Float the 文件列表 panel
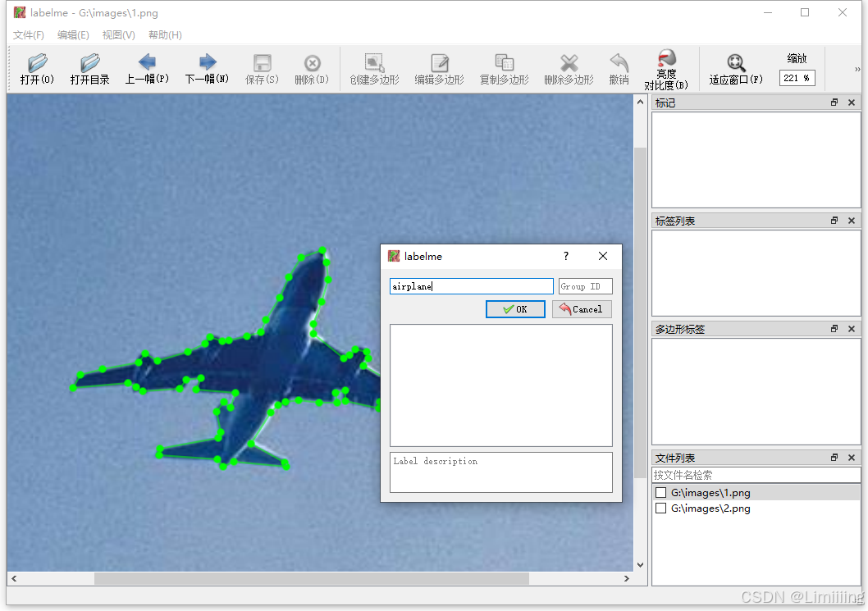 click(x=834, y=458)
